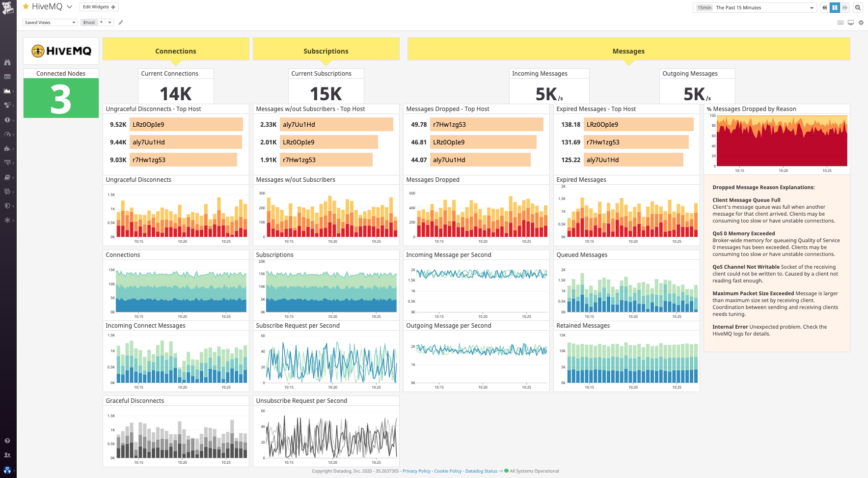Zoom out using the magnifier icon
The width and height of the screenshot is (868, 478).
[x=858, y=7]
